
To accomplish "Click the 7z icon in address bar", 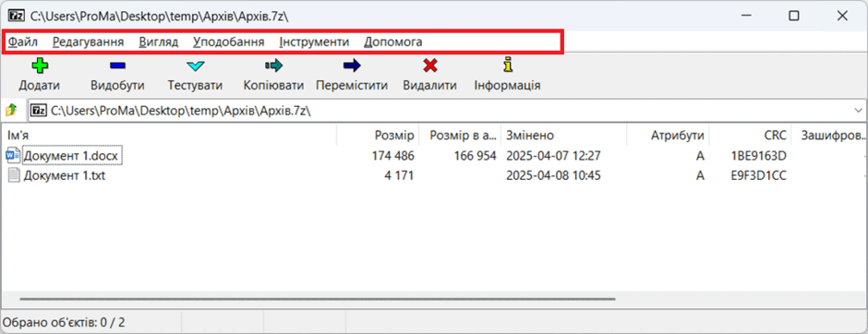I will coord(39,111).
